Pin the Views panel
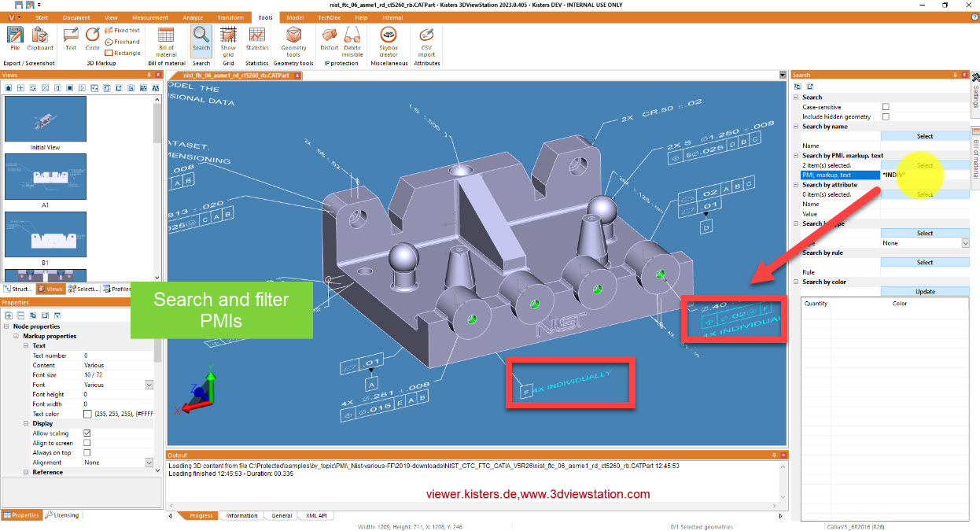This screenshot has width=980, height=531. (x=149, y=75)
